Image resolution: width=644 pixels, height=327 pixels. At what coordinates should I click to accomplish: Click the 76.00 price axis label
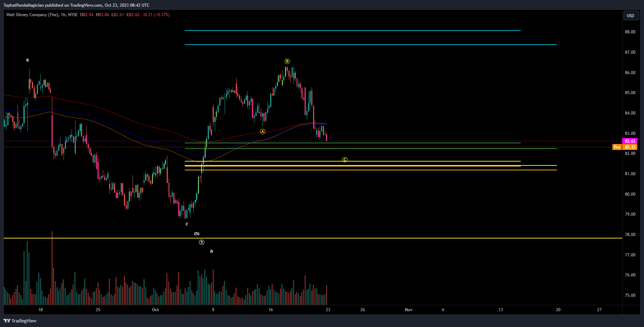[x=630, y=275]
